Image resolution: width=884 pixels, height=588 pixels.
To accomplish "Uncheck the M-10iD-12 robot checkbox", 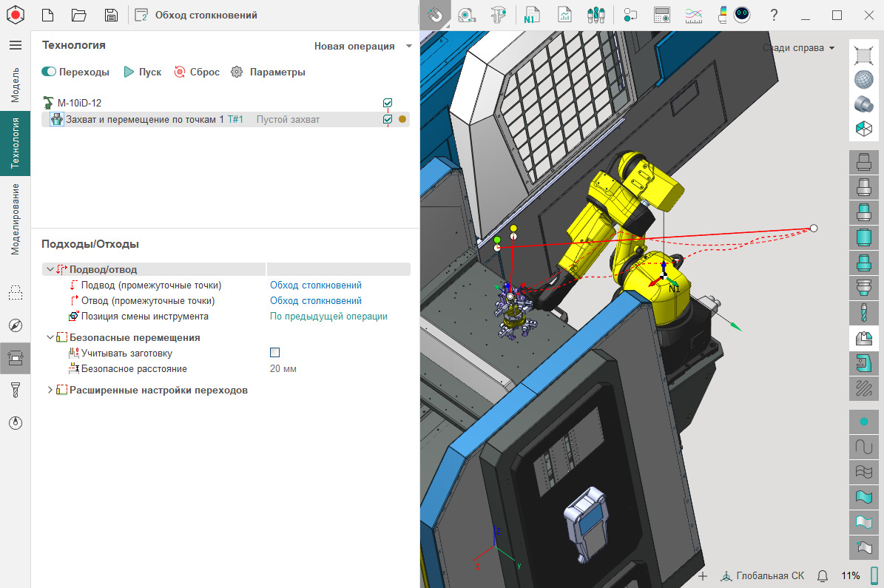I will coord(388,103).
